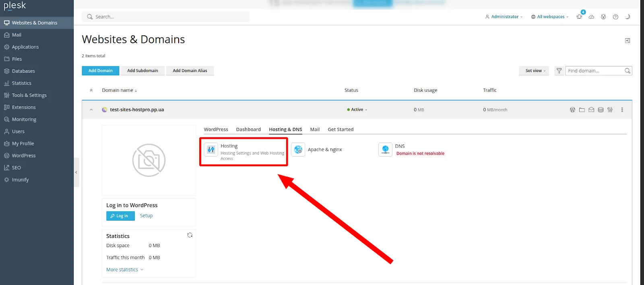
Task: Collapse the left sidebar handle
Action: point(76,172)
